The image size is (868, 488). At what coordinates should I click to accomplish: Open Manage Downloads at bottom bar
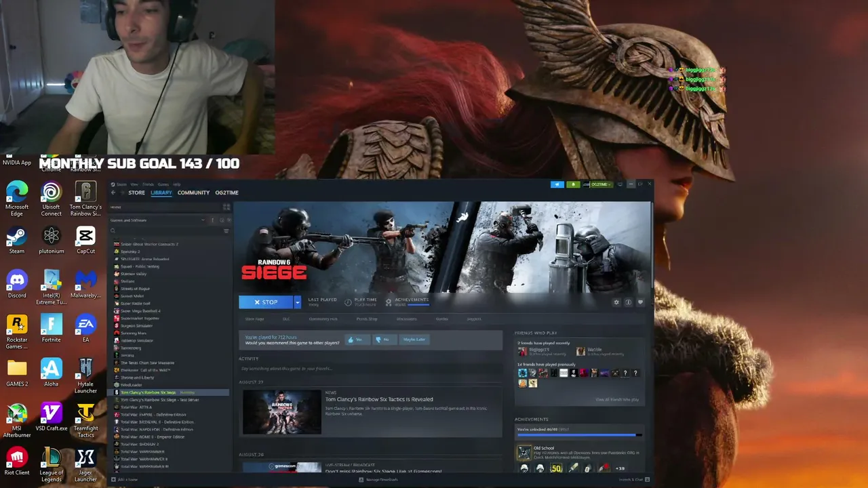378,480
